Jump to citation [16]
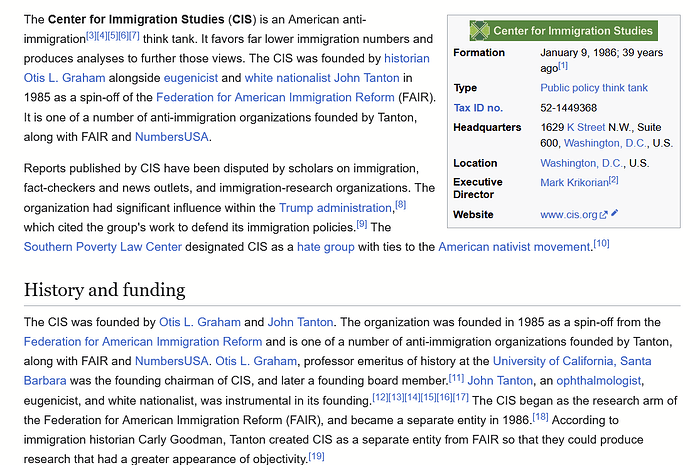The height and width of the screenshot is (465, 690). (x=444, y=397)
